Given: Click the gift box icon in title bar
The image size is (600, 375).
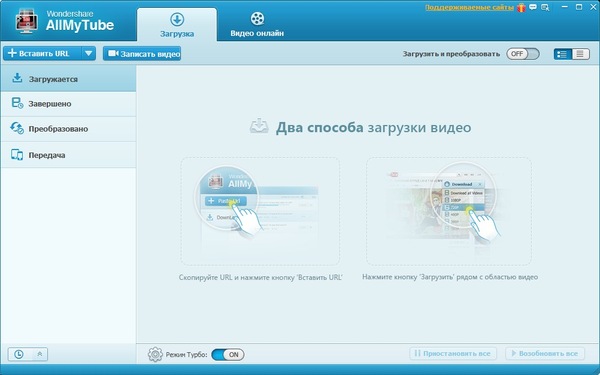Looking at the screenshot, I should point(521,7).
